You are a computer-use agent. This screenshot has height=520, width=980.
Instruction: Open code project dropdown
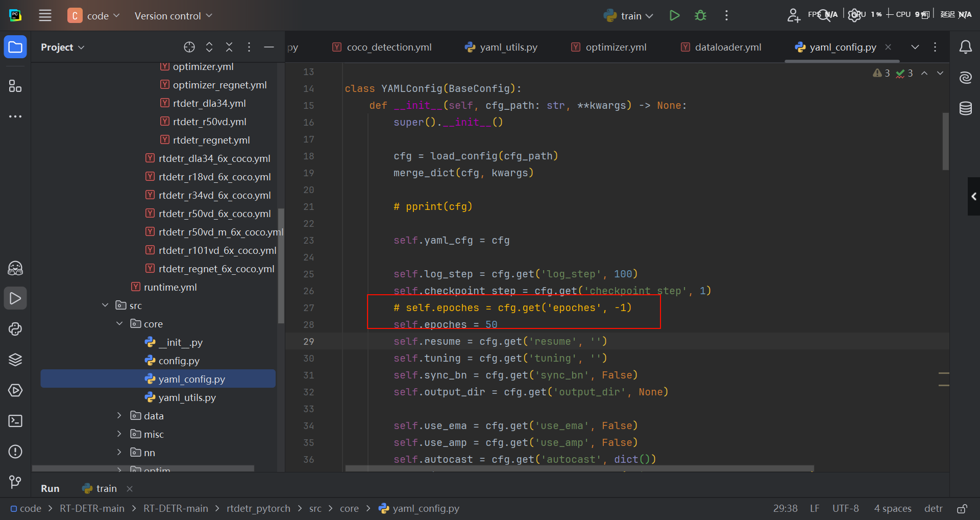click(94, 15)
